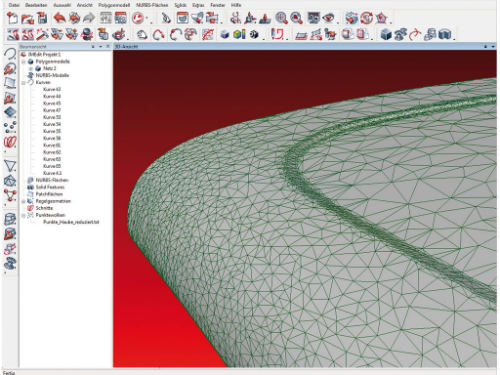This screenshot has width=500, height=375.
Task: Select the triangle tool in left sidebar
Action: pos(10,165)
